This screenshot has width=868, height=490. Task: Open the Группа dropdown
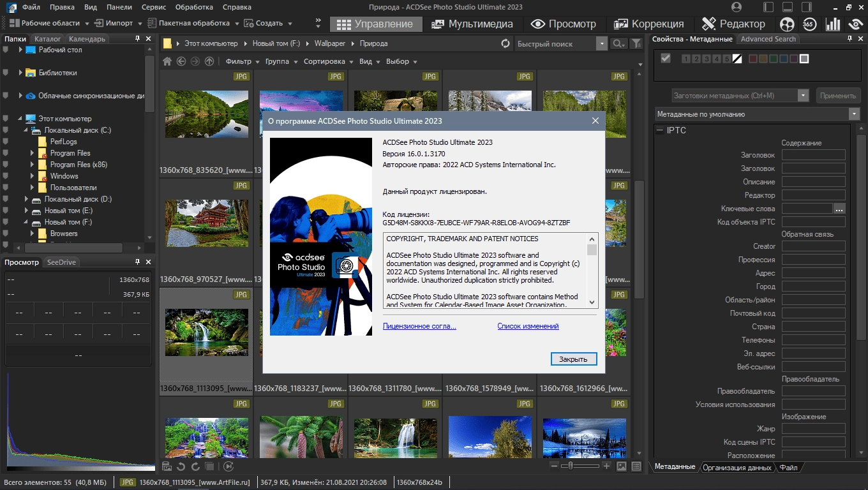tap(281, 61)
